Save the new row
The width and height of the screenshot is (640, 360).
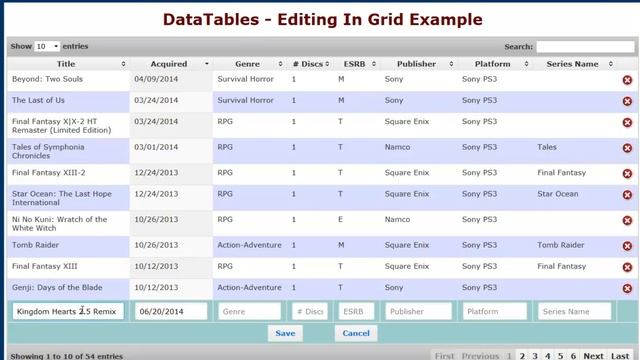tap(285, 333)
